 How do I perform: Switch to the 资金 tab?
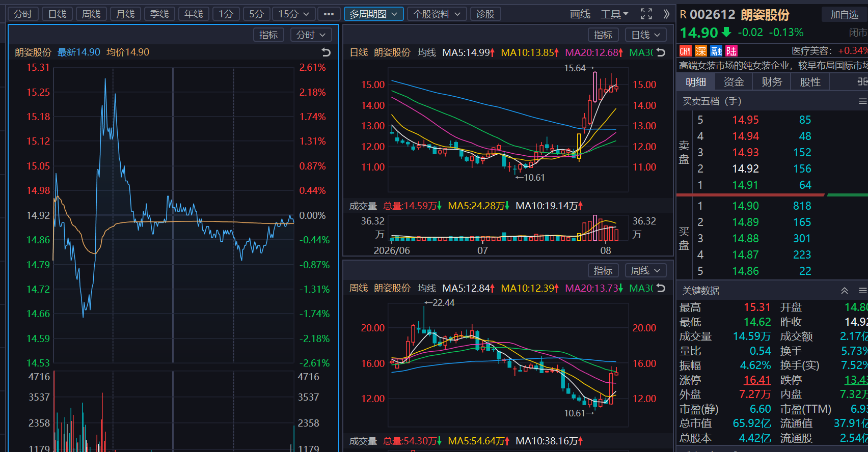click(734, 82)
